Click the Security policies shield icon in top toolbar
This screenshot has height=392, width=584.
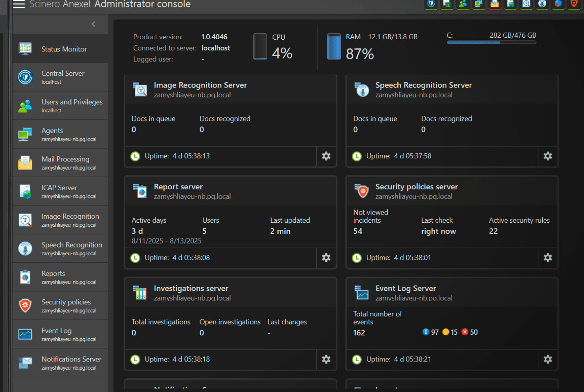point(574,4)
